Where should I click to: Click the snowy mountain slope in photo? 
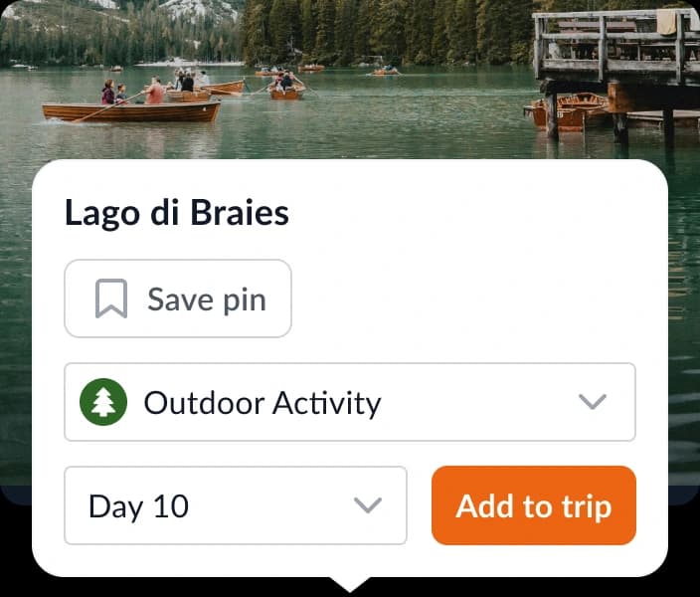coord(199,10)
